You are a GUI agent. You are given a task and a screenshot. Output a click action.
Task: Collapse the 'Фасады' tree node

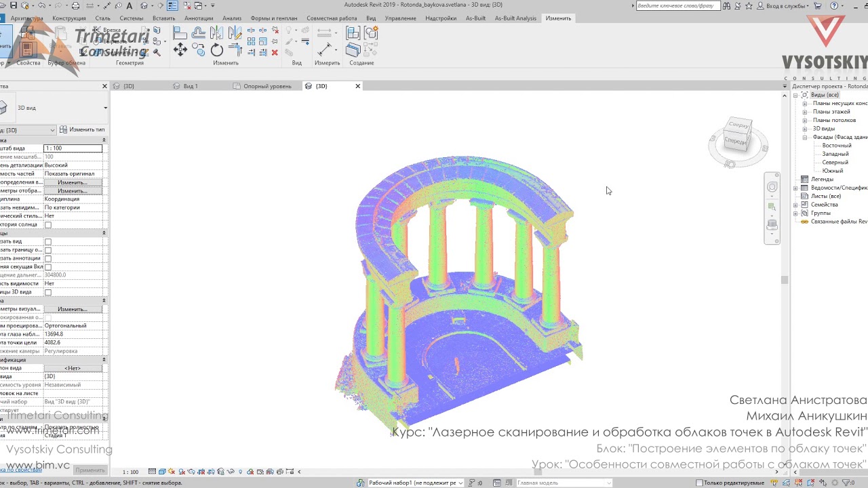pos(805,137)
